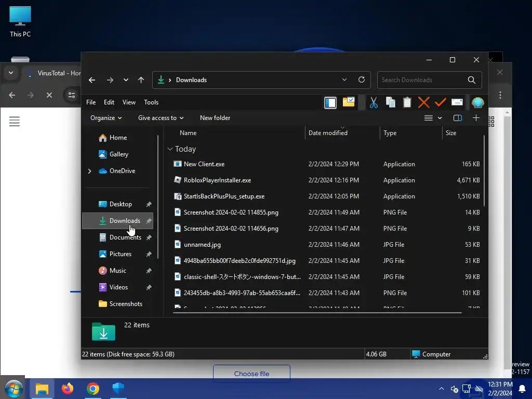This screenshot has height=399, width=532.
Task: Click the Paste clipboard icon
Action: pos(407,102)
